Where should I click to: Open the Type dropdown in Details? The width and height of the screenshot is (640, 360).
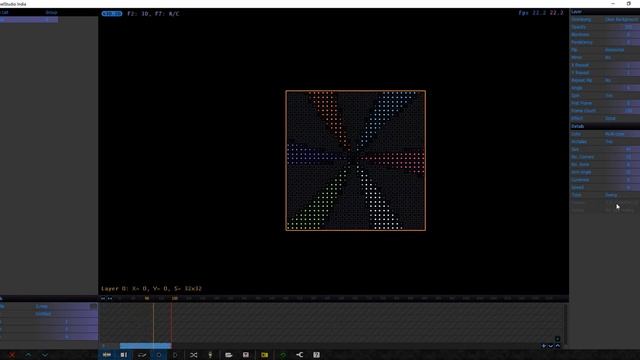tap(622, 195)
